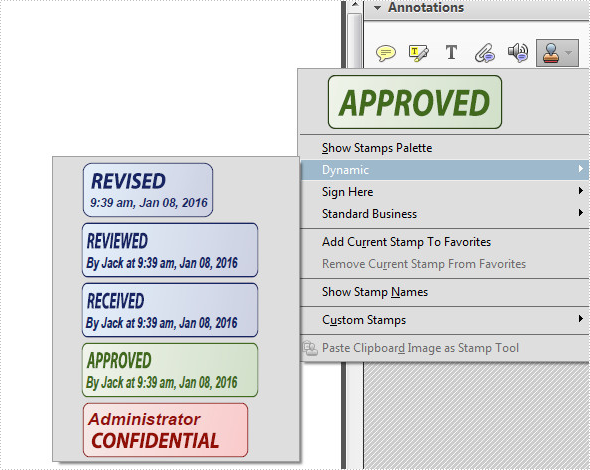590x470 pixels.
Task: Pick the large APPROVED stamp preview
Action: pyautogui.click(x=415, y=102)
